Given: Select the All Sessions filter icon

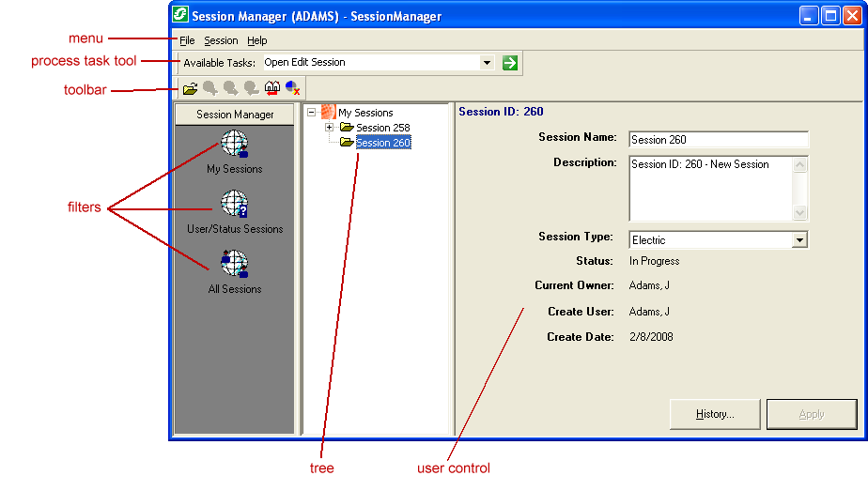Looking at the screenshot, I should click(234, 264).
